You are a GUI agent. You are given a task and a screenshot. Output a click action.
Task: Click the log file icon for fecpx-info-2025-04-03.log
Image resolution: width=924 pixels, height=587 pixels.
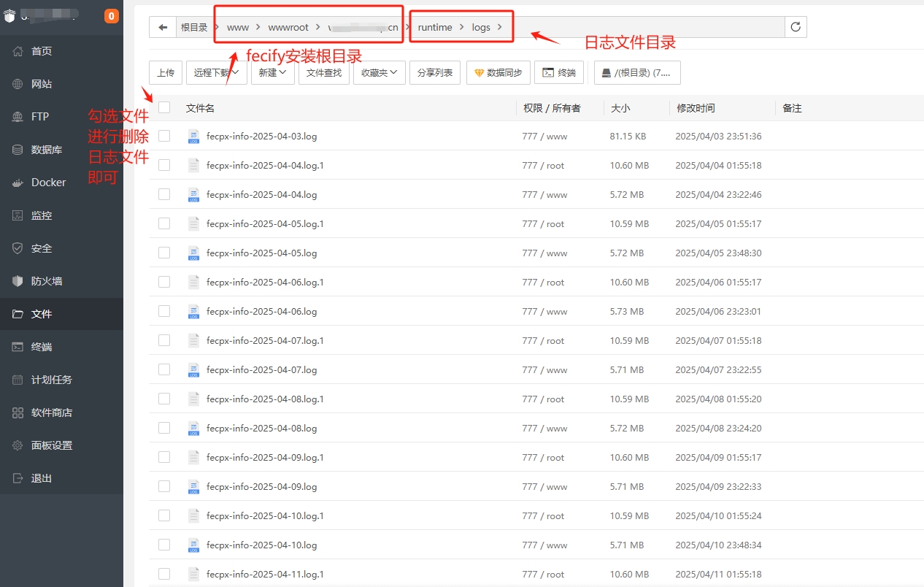click(193, 137)
